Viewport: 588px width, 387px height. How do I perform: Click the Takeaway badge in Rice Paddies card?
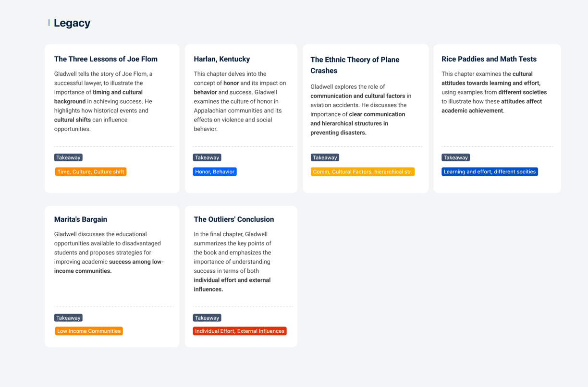point(455,157)
